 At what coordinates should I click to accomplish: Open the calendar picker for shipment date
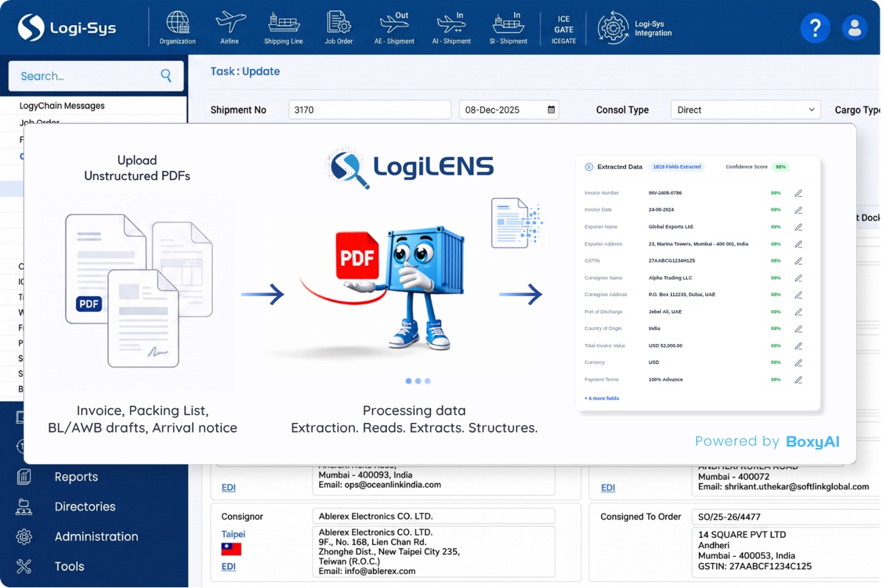551,110
